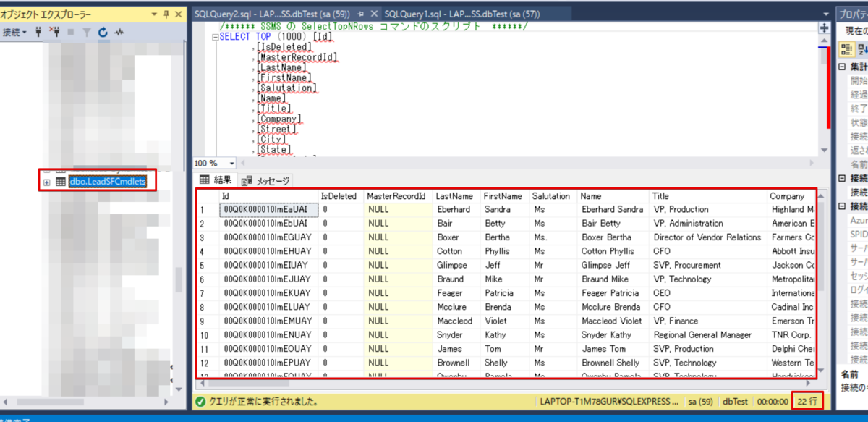868x422 pixels.
Task: Click the Title column header
Action: click(708, 196)
